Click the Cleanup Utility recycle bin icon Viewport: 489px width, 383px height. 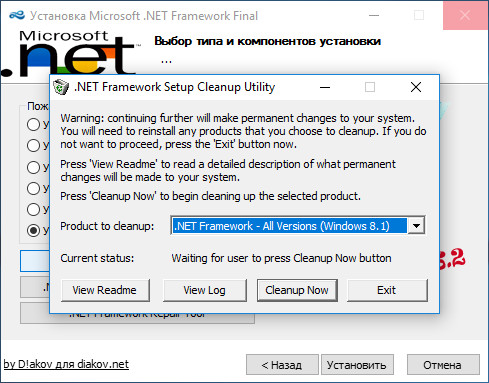pos(61,87)
